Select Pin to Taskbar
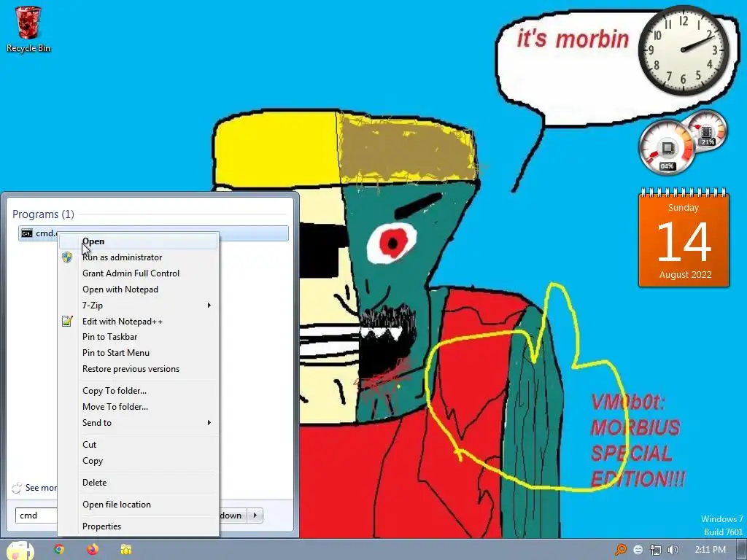Screen dimensions: 747x560 click(138, 337)
